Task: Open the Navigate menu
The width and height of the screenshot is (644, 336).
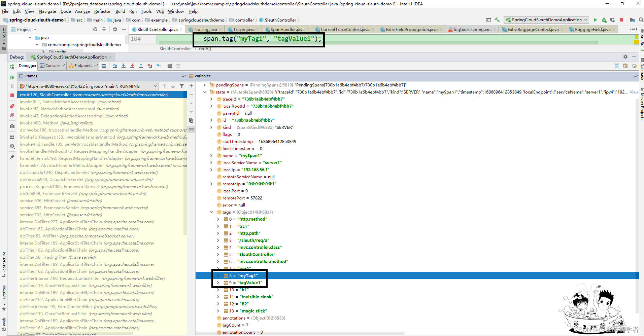Action: (x=47, y=11)
